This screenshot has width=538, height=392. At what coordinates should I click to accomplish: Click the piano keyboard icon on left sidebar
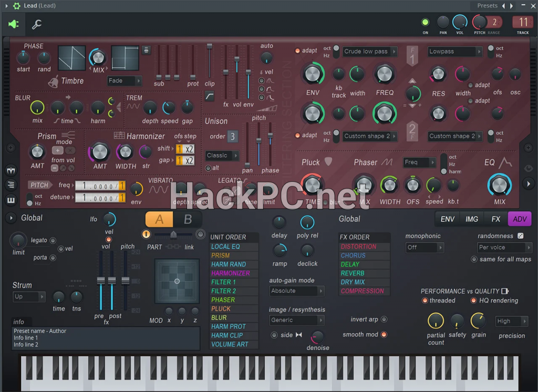(x=11, y=200)
